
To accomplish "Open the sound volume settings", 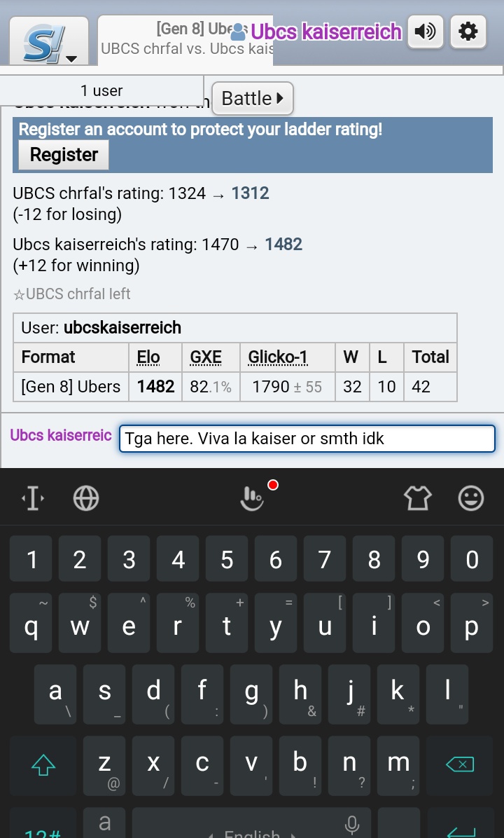I will pyautogui.click(x=426, y=32).
